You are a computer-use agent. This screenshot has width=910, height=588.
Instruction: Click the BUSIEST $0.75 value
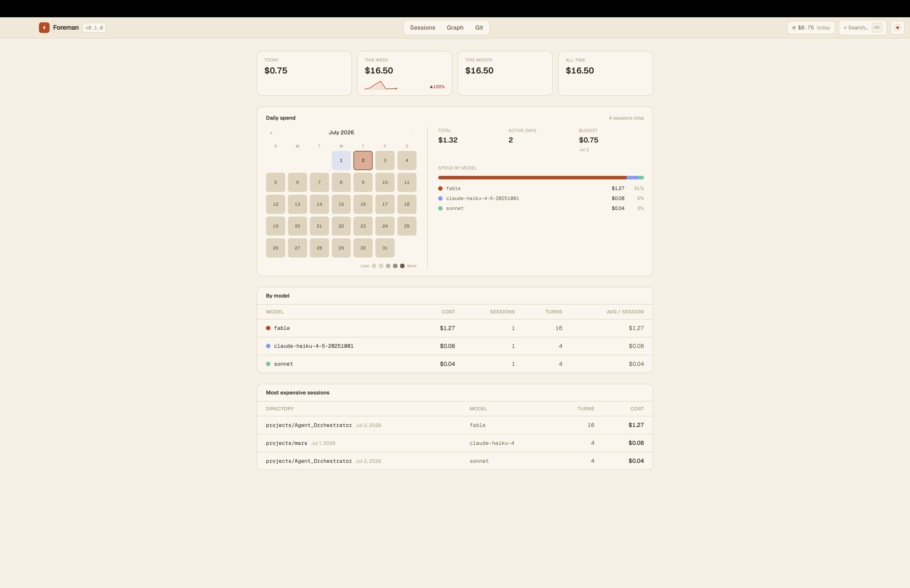point(588,140)
